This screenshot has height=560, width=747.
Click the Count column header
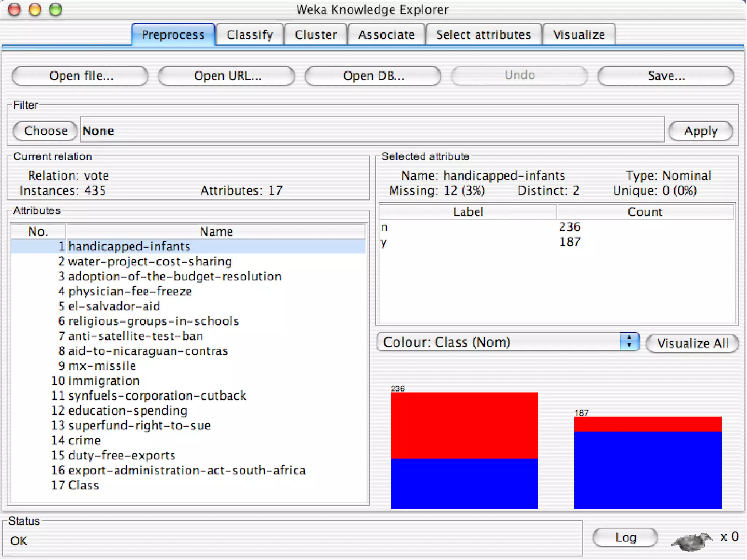[645, 212]
